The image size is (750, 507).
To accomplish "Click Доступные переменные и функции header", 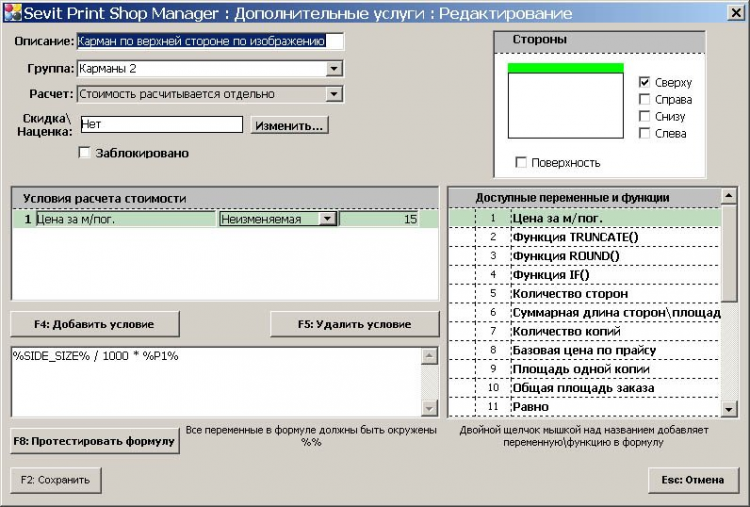I will [x=585, y=198].
